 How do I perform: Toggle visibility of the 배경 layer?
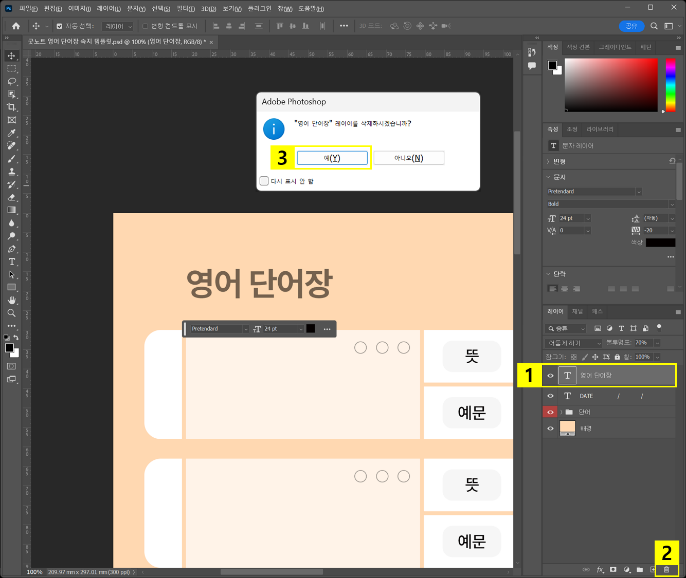point(550,428)
